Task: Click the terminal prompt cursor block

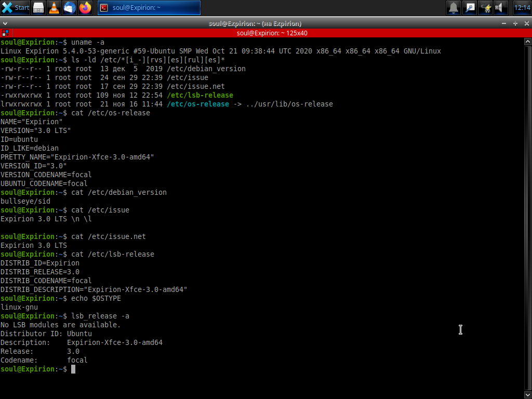Action: point(73,369)
